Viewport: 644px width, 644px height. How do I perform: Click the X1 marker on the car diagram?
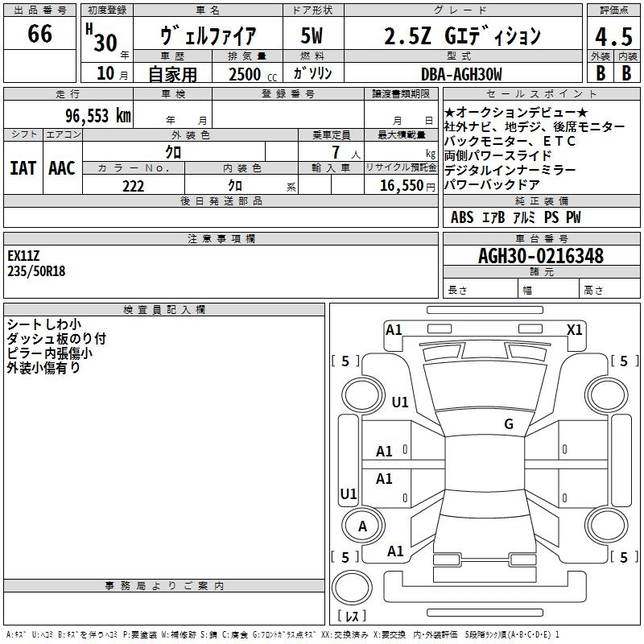[x=574, y=329]
